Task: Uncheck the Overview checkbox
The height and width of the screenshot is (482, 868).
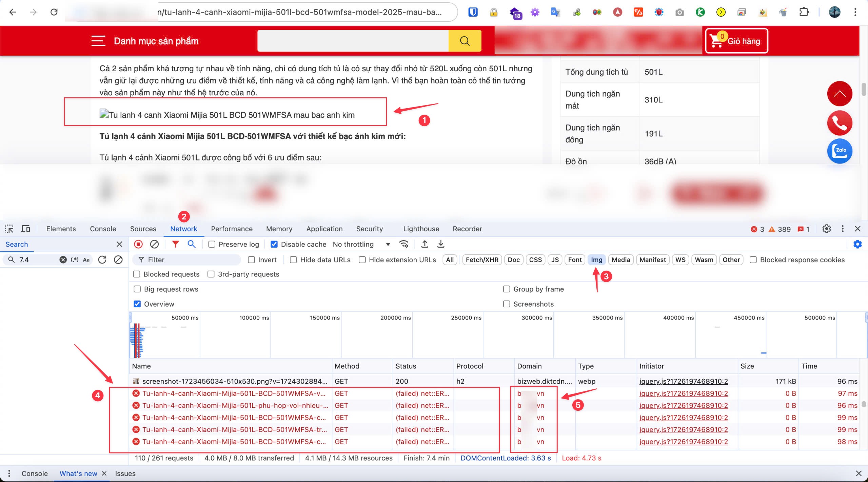Action: click(137, 304)
